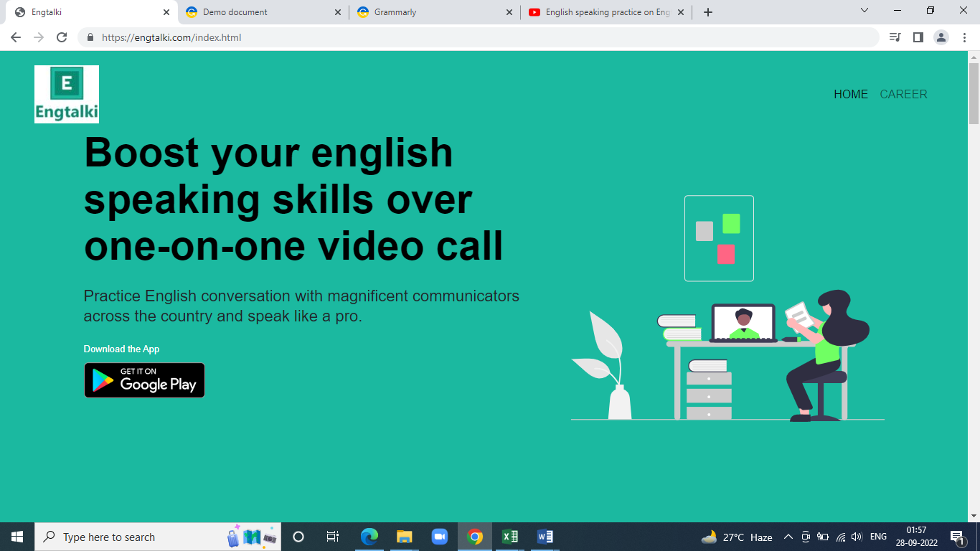Open Chrome's three-dot menu
Viewport: 980px width, 551px height.
click(x=964, y=37)
